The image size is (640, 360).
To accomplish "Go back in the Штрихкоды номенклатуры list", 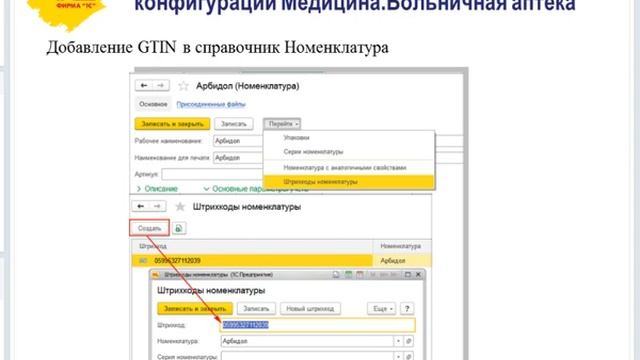I will [140, 207].
